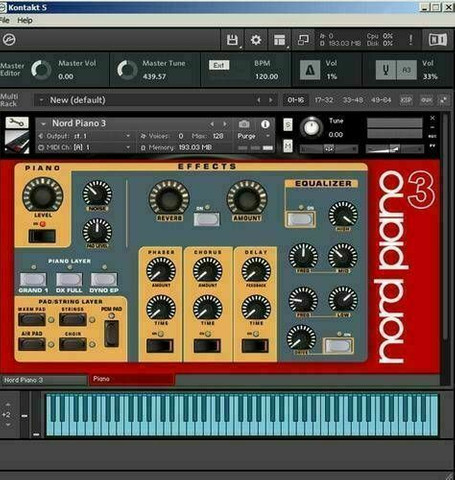
Task: Toggle the Reverb on button
Action: [x=207, y=219]
